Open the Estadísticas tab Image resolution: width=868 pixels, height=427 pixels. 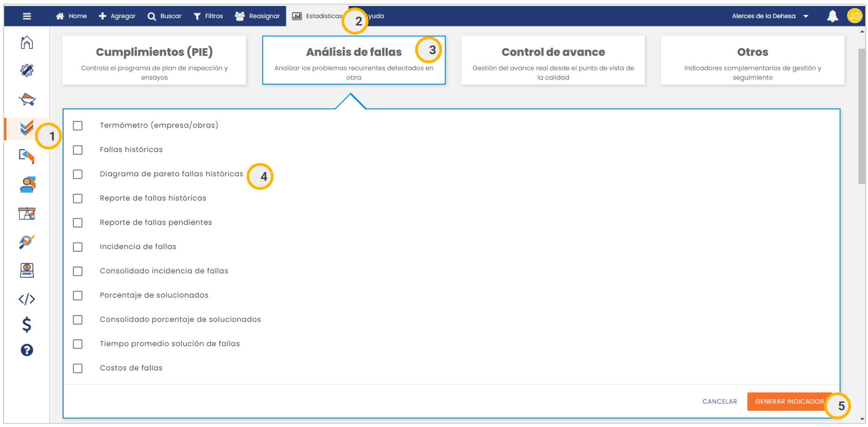[317, 16]
